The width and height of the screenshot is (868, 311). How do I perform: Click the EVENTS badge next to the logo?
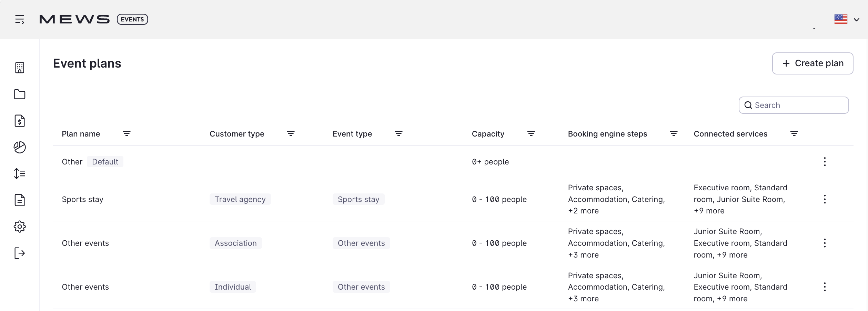[x=132, y=19]
